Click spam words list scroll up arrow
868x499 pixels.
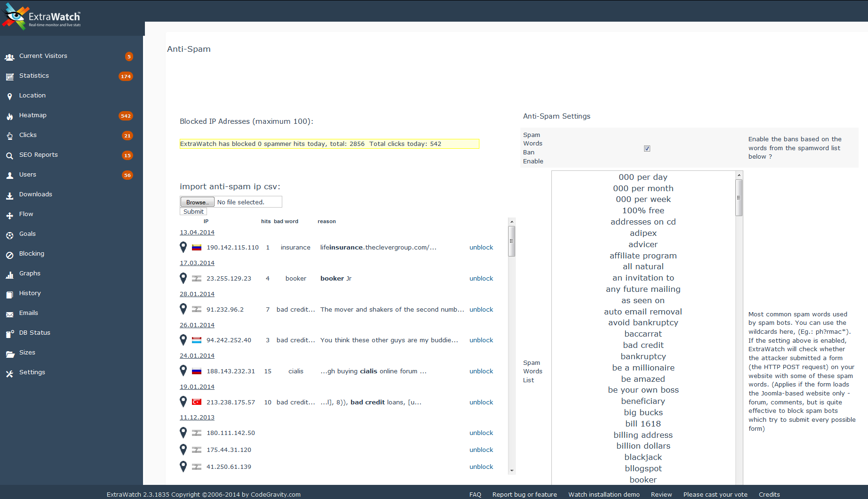(x=739, y=175)
